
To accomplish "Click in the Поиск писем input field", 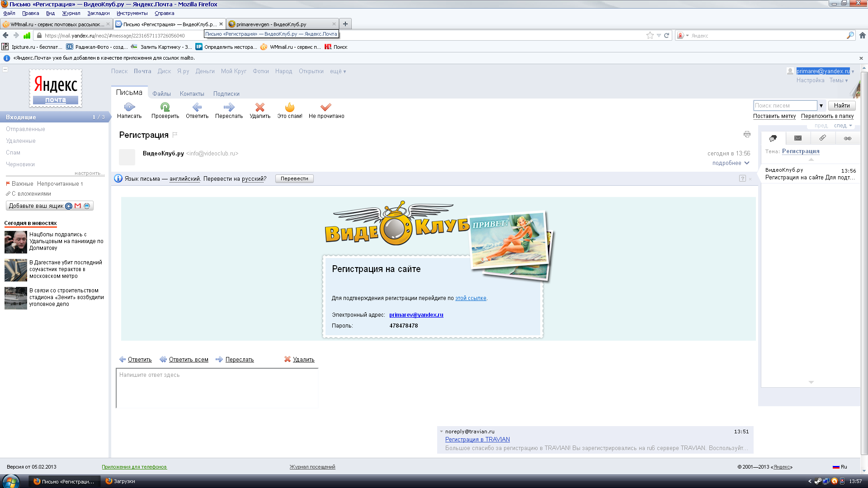I will 785,106.
